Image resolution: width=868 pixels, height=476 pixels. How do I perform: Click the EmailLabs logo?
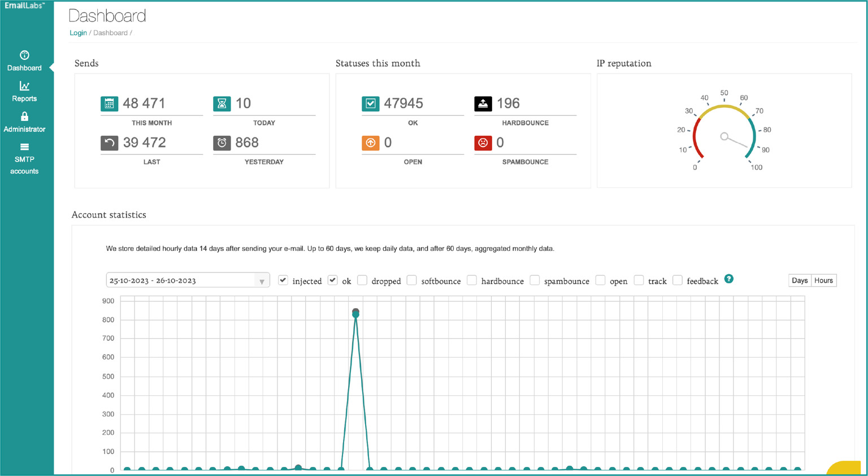click(24, 6)
